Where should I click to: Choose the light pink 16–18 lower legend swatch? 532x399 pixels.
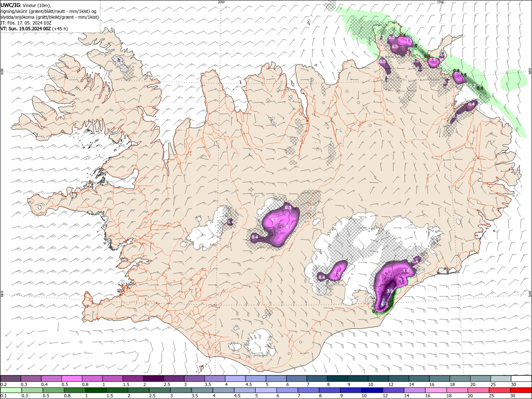point(435,390)
